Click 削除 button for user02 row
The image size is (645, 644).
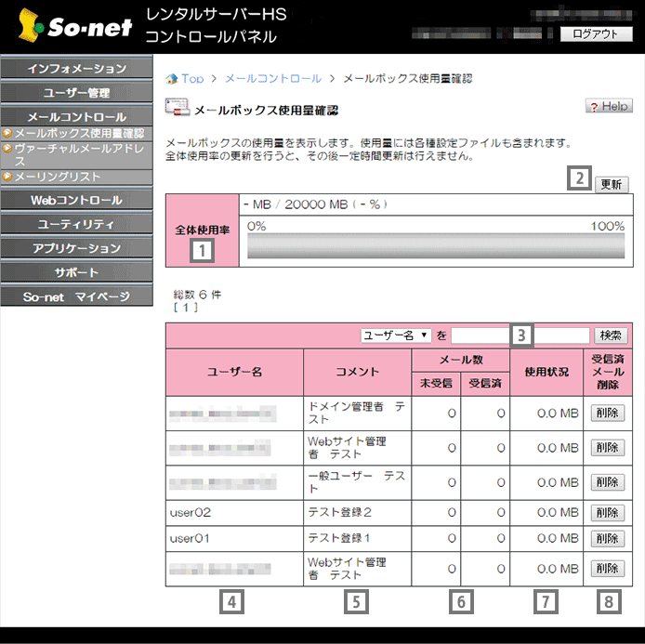tap(608, 513)
